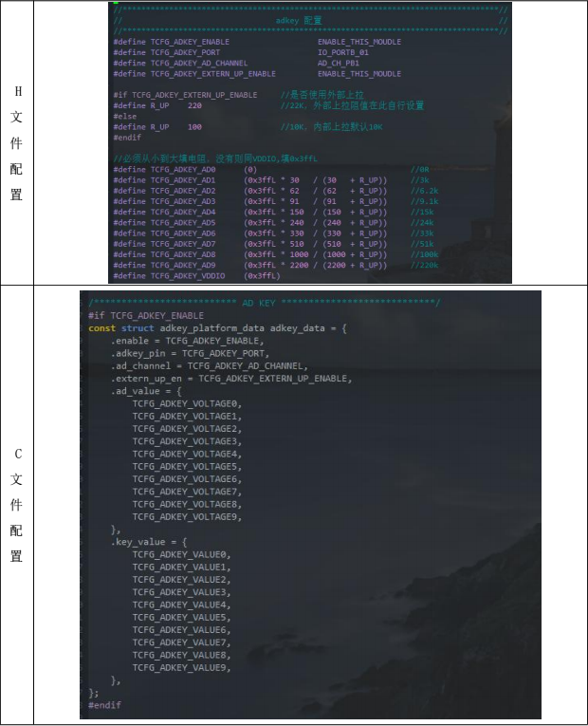Click the '#define R_UP 100' line
The image size is (588, 726).
(157, 127)
